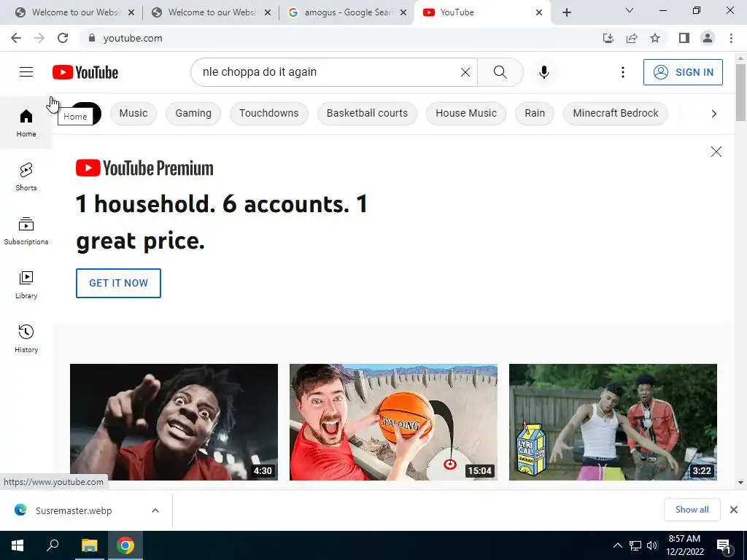Click the Chrome taskbar icon

coord(125,545)
